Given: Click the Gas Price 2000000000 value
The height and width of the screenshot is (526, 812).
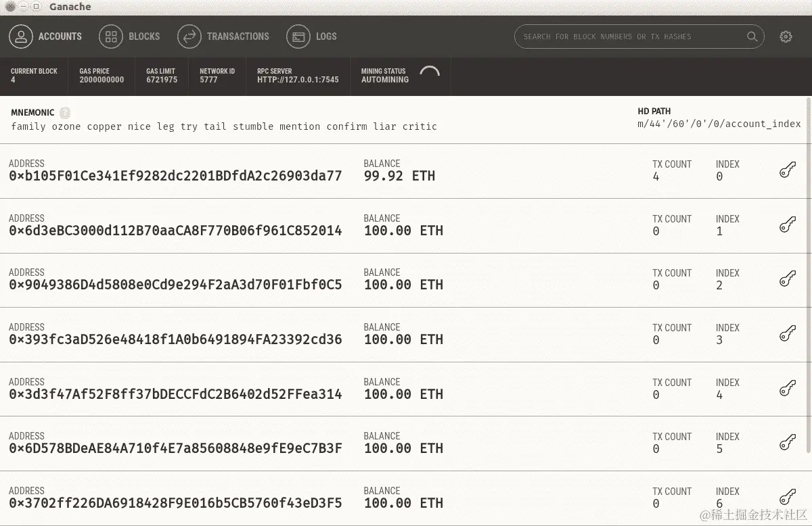Looking at the screenshot, I should pos(101,80).
